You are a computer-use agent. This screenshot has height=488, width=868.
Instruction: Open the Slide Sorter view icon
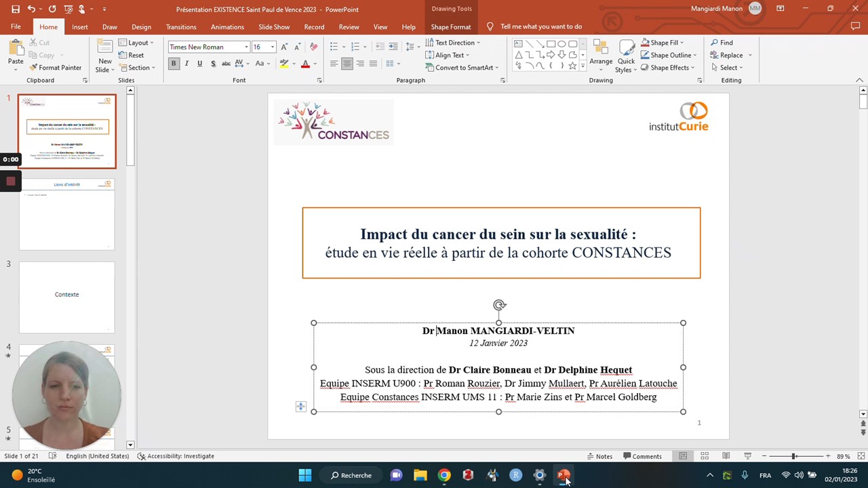pyautogui.click(x=705, y=456)
